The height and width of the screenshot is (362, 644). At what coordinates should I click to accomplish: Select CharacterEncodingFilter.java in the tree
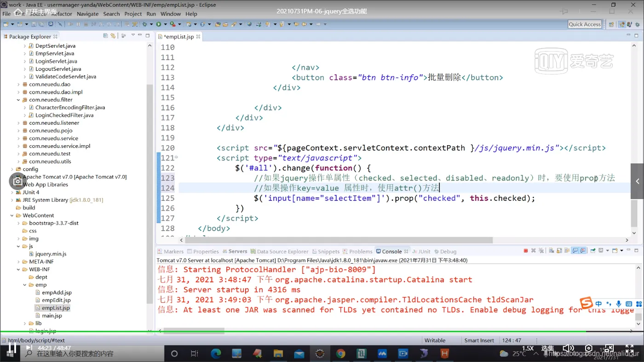click(x=70, y=107)
